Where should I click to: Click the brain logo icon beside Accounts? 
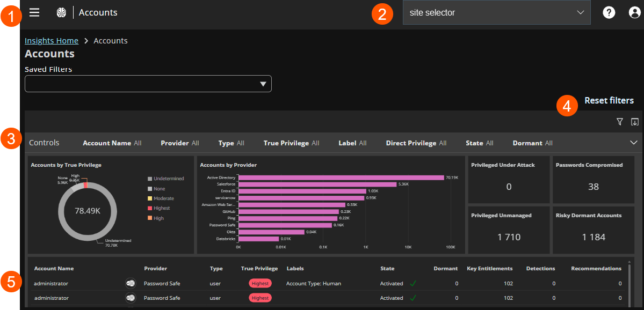tap(61, 12)
